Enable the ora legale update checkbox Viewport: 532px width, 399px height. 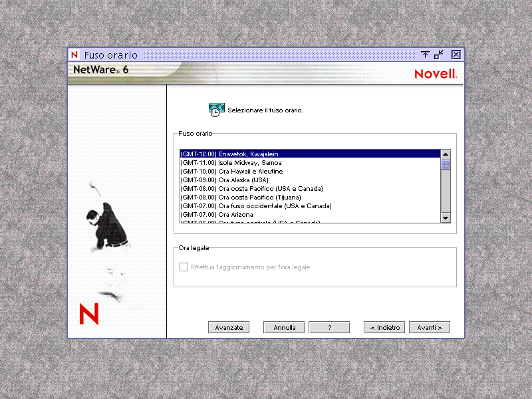[x=184, y=267]
